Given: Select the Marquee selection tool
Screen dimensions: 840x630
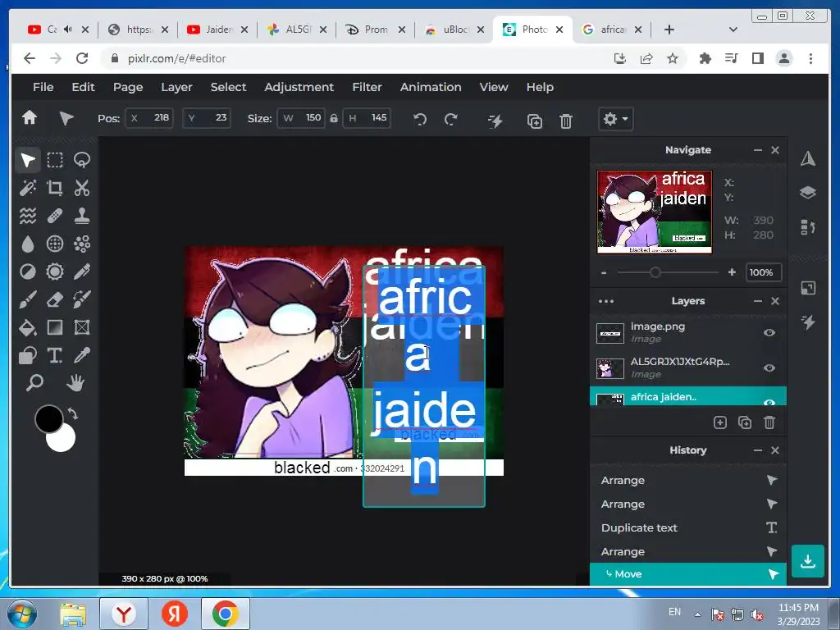Looking at the screenshot, I should point(55,160).
